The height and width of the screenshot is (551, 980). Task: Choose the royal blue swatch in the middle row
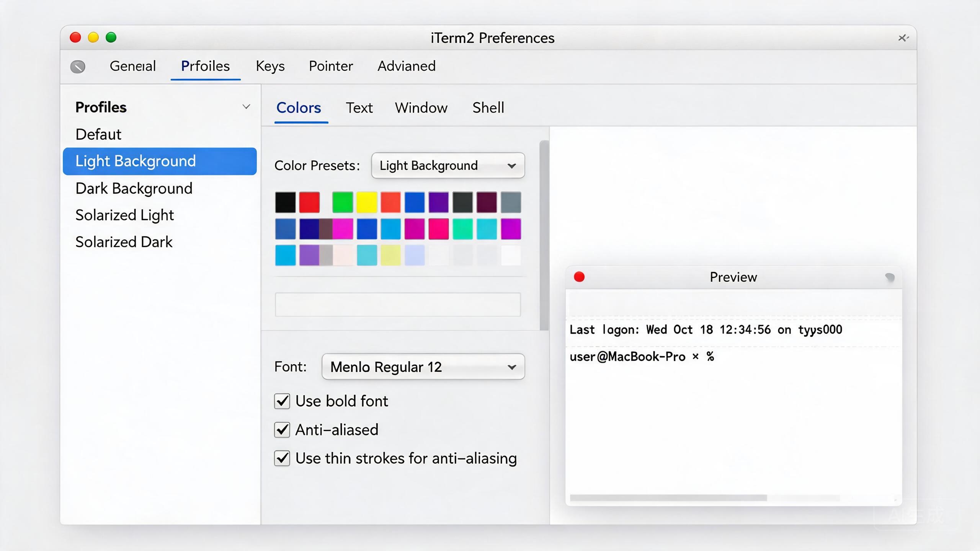point(367,229)
